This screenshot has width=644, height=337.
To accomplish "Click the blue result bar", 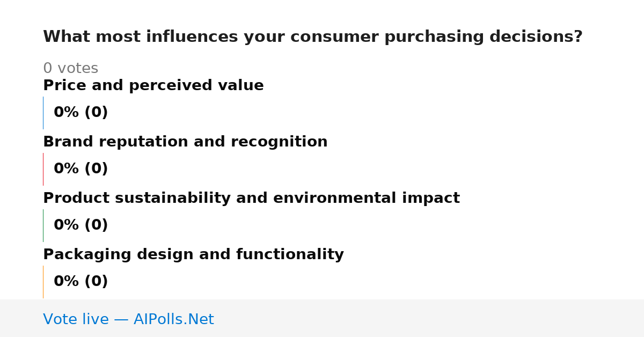I will coord(43,113).
